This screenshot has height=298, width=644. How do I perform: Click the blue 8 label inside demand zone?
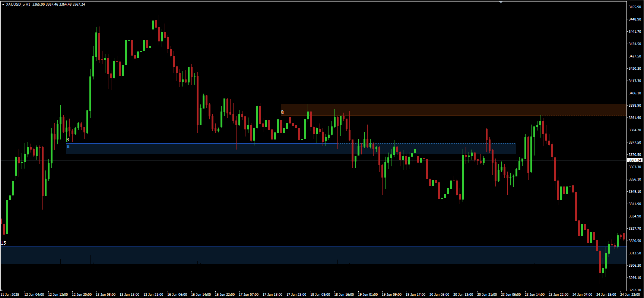[x=68, y=147]
